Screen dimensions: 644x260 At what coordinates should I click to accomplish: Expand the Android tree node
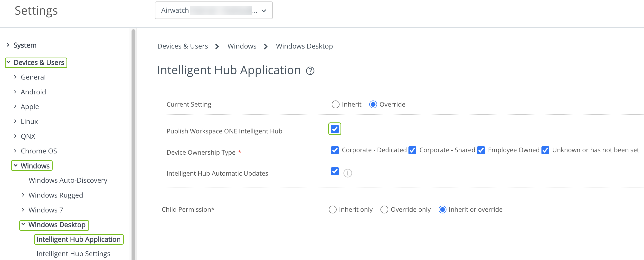click(x=15, y=92)
